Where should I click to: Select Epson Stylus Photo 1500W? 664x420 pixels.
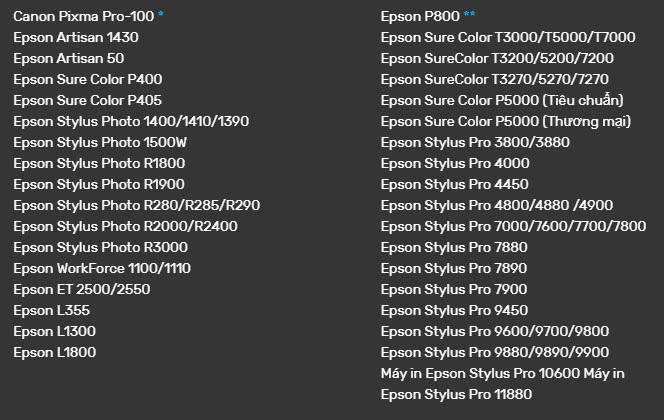[101, 142]
